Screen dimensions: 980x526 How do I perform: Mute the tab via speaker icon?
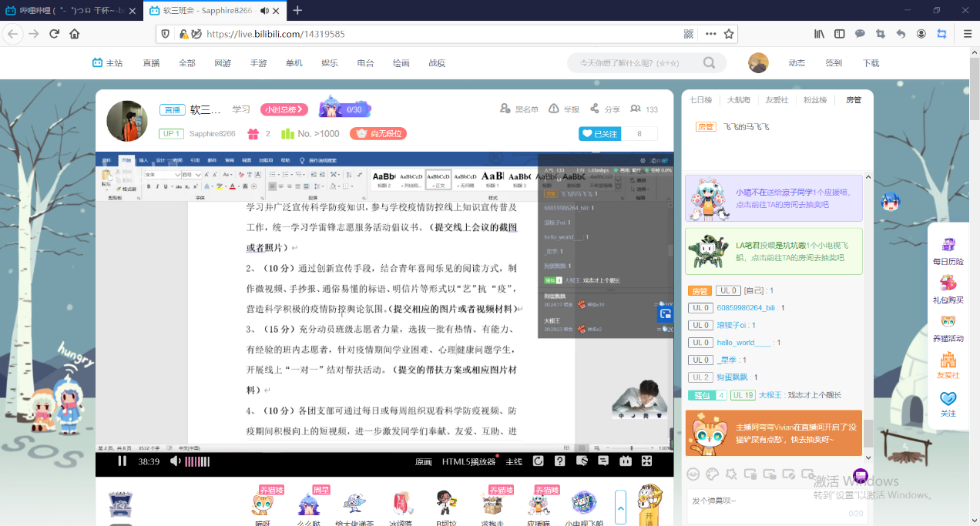point(265,11)
